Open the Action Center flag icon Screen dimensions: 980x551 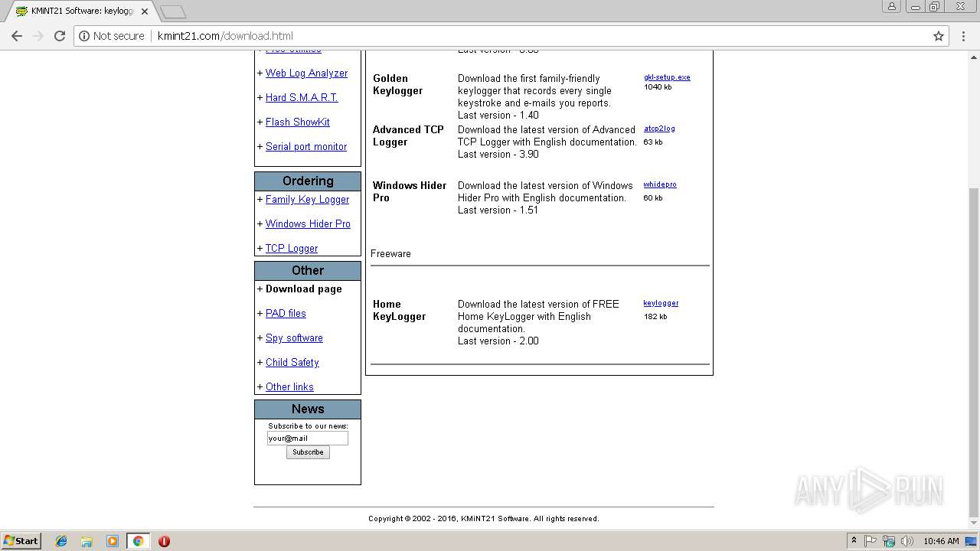click(871, 541)
